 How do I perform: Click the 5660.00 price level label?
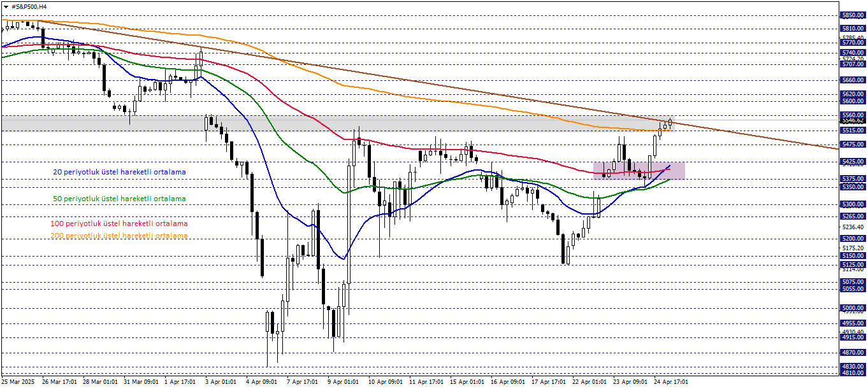pyautogui.click(x=853, y=80)
